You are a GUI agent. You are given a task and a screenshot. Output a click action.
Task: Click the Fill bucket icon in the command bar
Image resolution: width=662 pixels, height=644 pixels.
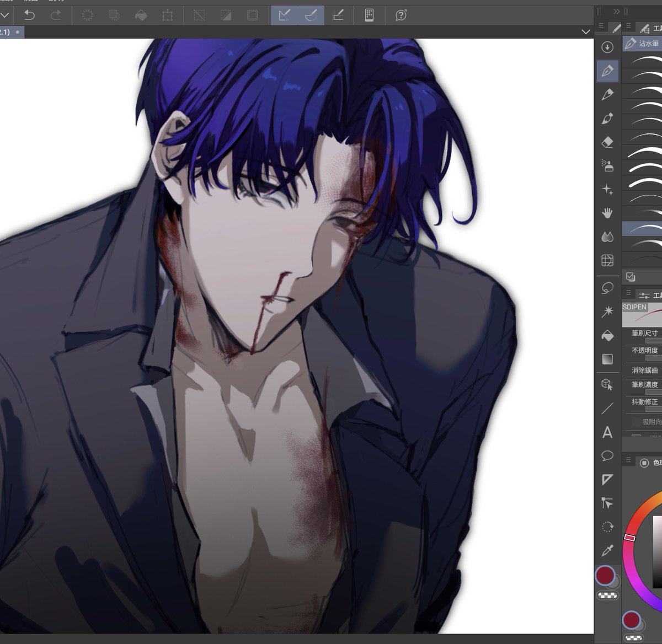click(x=141, y=15)
